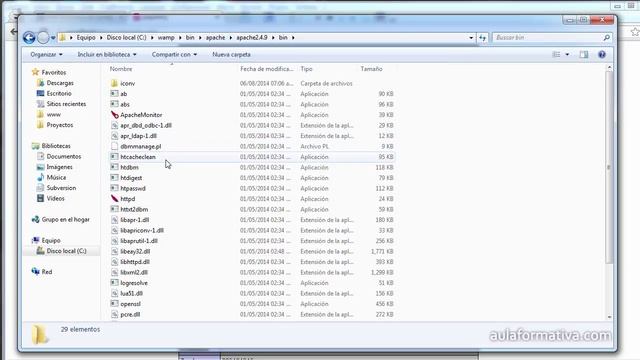This screenshot has height=360, width=640.
Task: Sort by the 'Tipo' column header
Action: tap(307, 69)
